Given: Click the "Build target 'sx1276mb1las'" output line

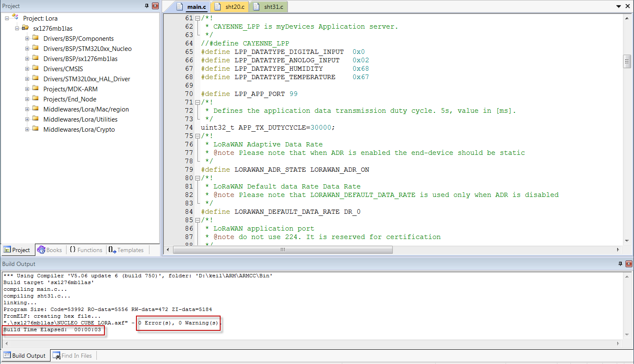Looking at the screenshot, I should click(48, 282).
